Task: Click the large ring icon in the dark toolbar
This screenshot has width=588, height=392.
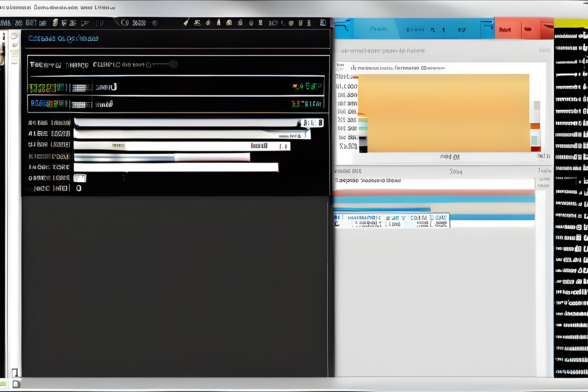Action: point(125,23)
